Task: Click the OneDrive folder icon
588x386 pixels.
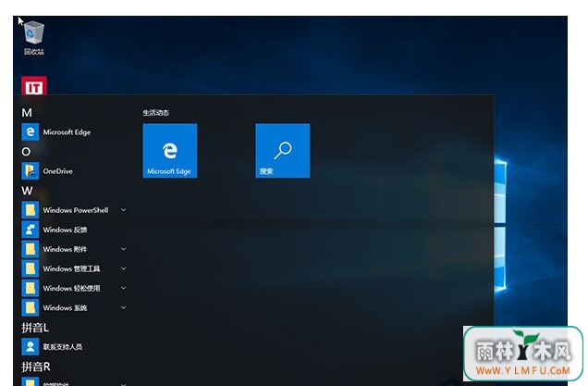Action: [x=30, y=171]
